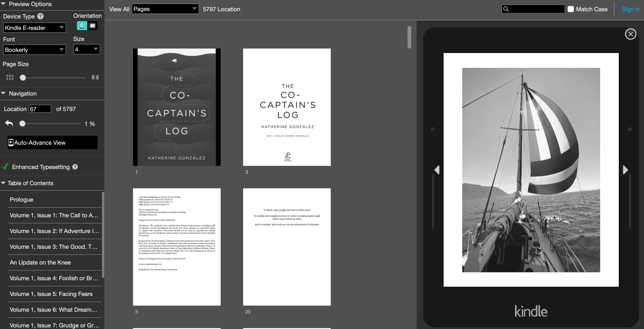Screen dimensions: 644x329
Task: Click the back arrow navigation icon
Action: tap(9, 124)
